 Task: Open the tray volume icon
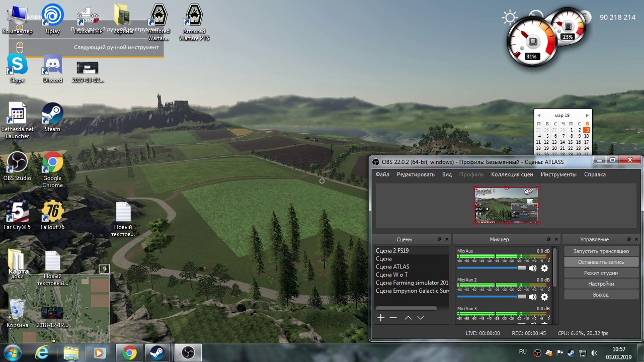594,353
